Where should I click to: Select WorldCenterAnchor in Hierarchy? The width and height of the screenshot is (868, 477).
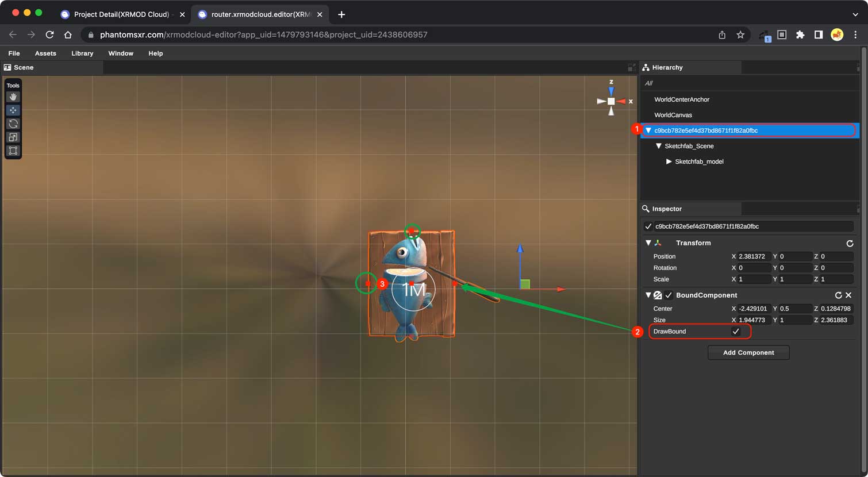tap(682, 99)
